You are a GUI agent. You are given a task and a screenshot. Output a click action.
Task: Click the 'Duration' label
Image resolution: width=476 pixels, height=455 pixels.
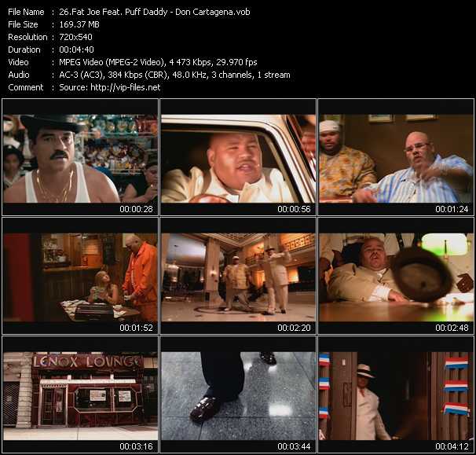point(24,50)
